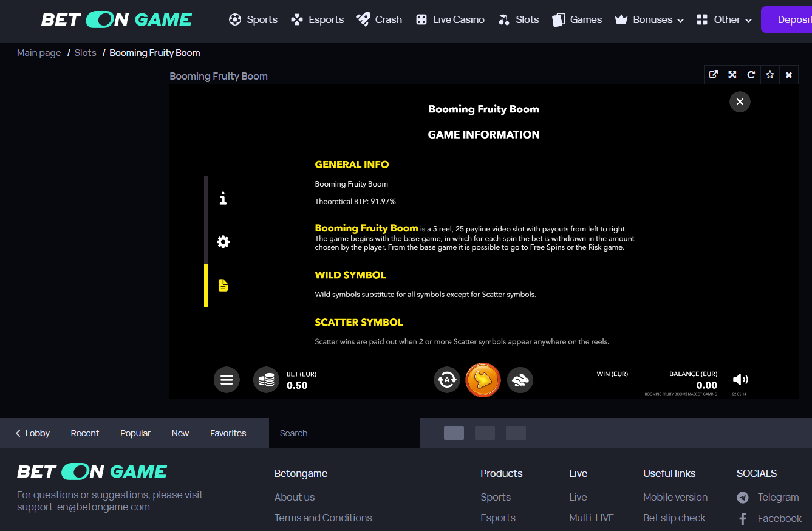The height and width of the screenshot is (531, 812).
Task: Open the Facebook social link
Action: [x=770, y=518]
